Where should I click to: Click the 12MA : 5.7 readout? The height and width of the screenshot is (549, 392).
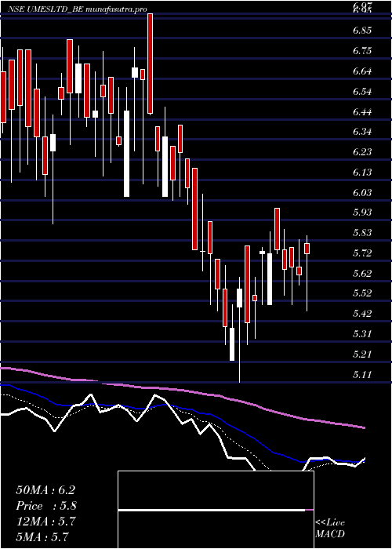click(x=45, y=522)
